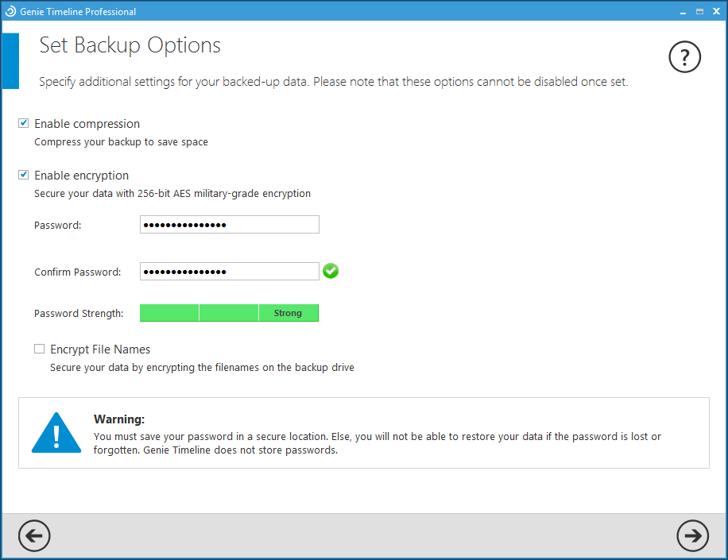
Task: Click into the Password field
Action: click(229, 225)
